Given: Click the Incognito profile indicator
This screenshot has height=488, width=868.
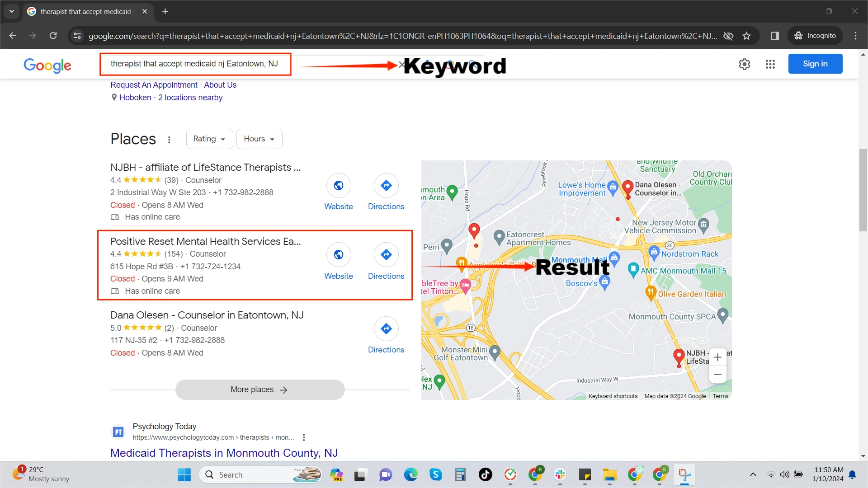Looking at the screenshot, I should click(x=815, y=36).
